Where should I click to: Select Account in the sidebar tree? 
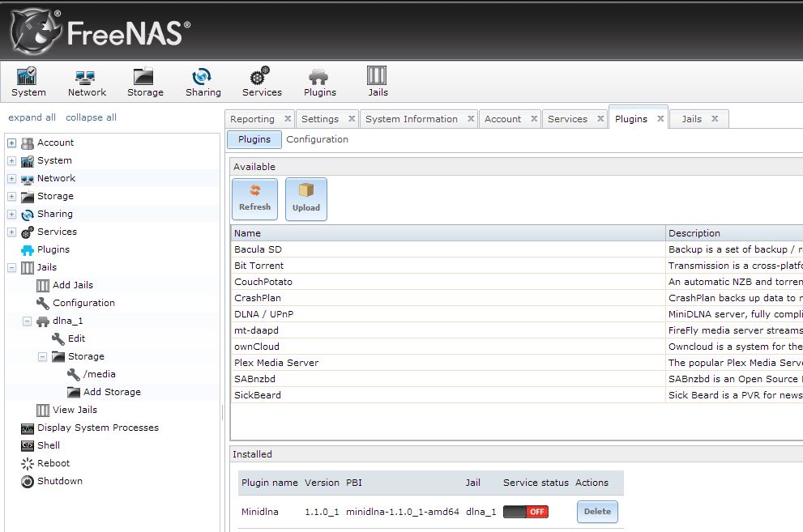click(x=55, y=143)
